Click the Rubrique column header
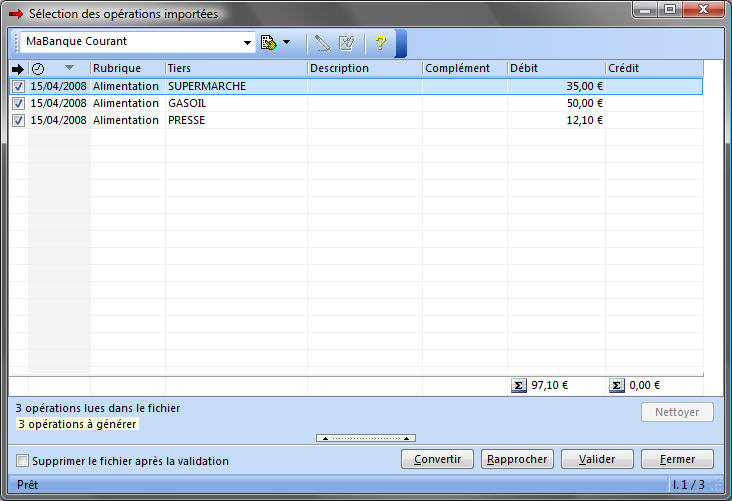This screenshot has width=732, height=501. point(127,68)
